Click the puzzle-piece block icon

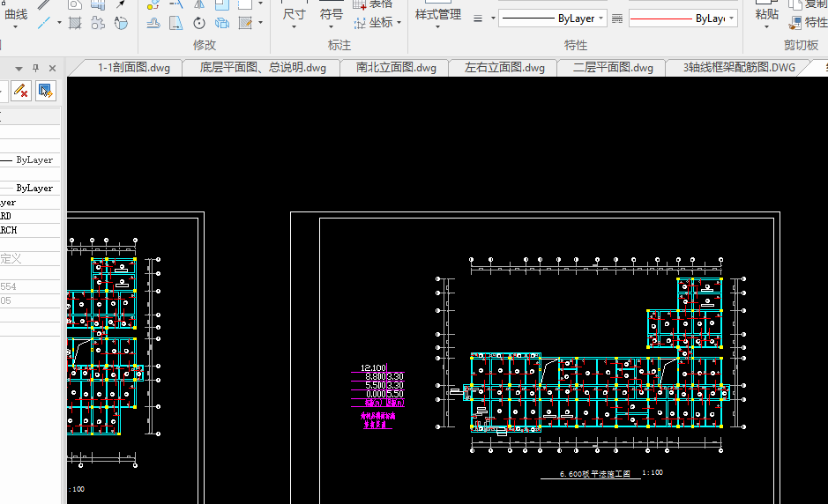tap(98, 23)
